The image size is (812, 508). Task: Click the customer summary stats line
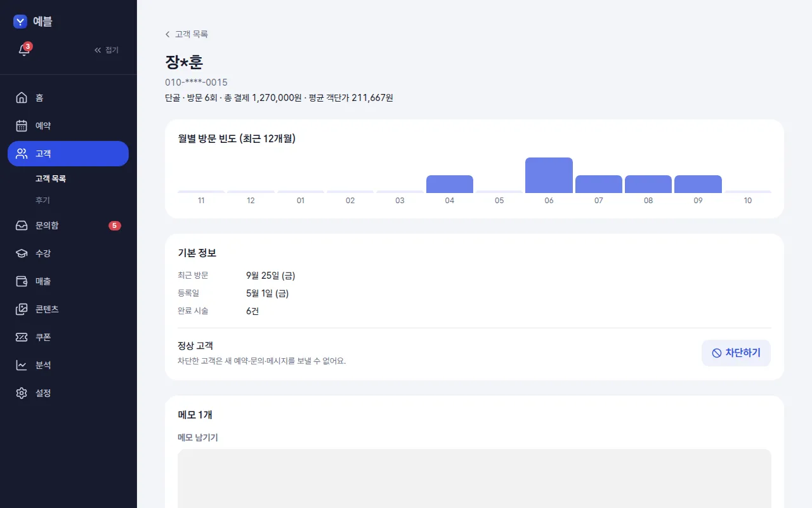[x=279, y=98]
